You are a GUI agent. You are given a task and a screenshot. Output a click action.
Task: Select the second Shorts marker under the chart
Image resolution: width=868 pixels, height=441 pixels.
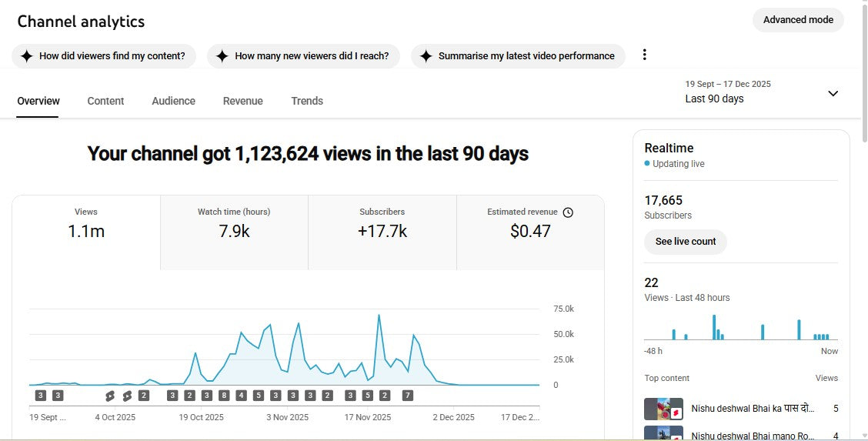(127, 396)
